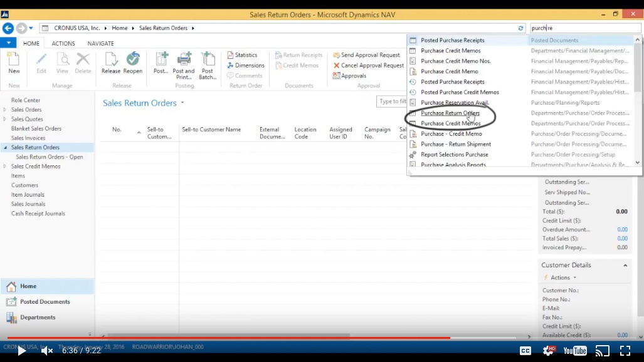
Task: Open Credit Memos in Documents group
Action: tap(297, 65)
